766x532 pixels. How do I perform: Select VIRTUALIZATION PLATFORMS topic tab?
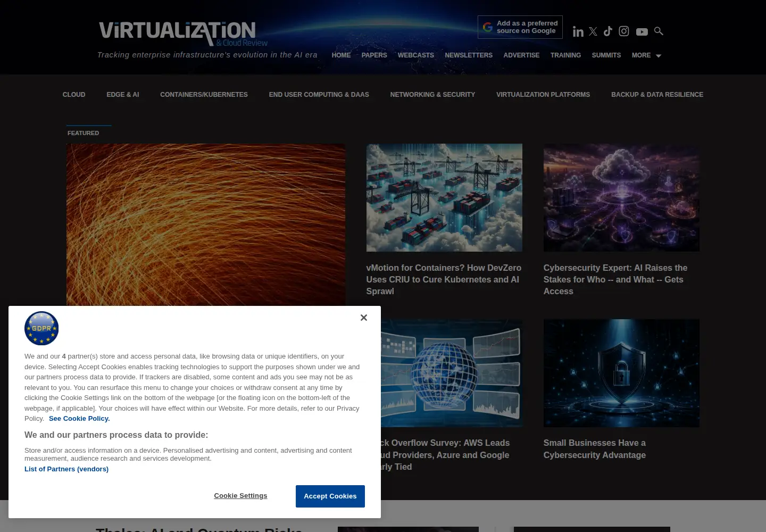coord(543,95)
